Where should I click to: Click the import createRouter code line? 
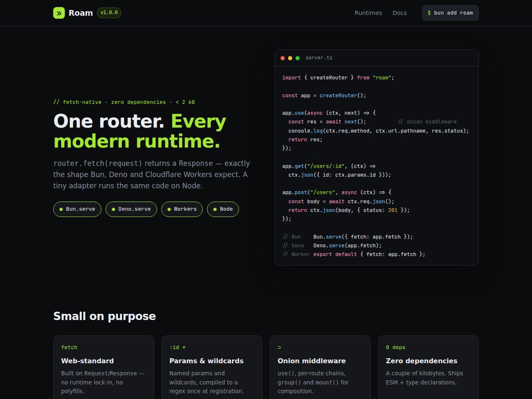pyautogui.click(x=338, y=78)
